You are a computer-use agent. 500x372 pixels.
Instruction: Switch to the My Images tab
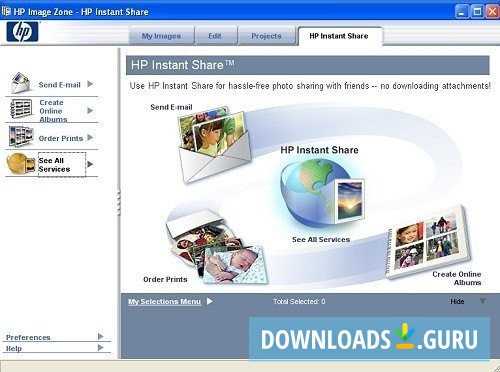(x=161, y=36)
